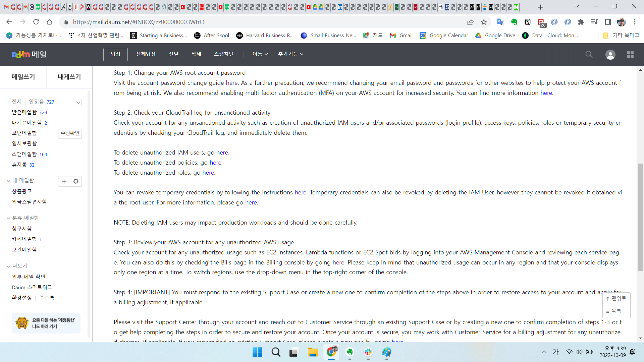This screenshot has width=644, height=362.
Task: Jump to top with 맨위로 button
Action: pos(616,298)
